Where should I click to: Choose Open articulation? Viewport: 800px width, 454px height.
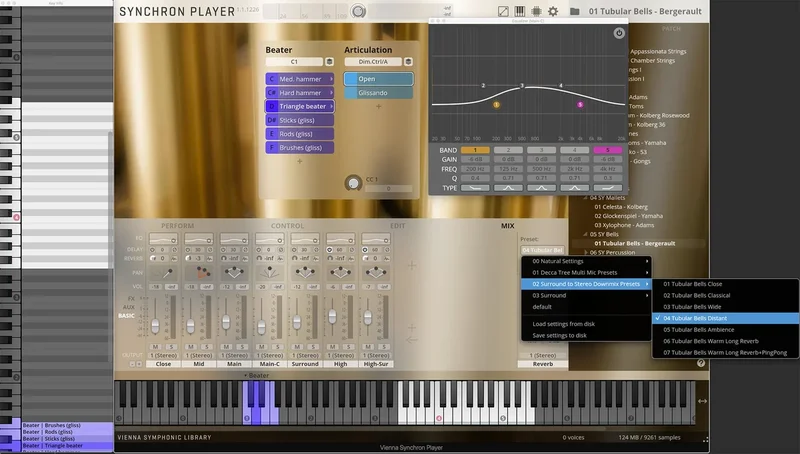378,79
